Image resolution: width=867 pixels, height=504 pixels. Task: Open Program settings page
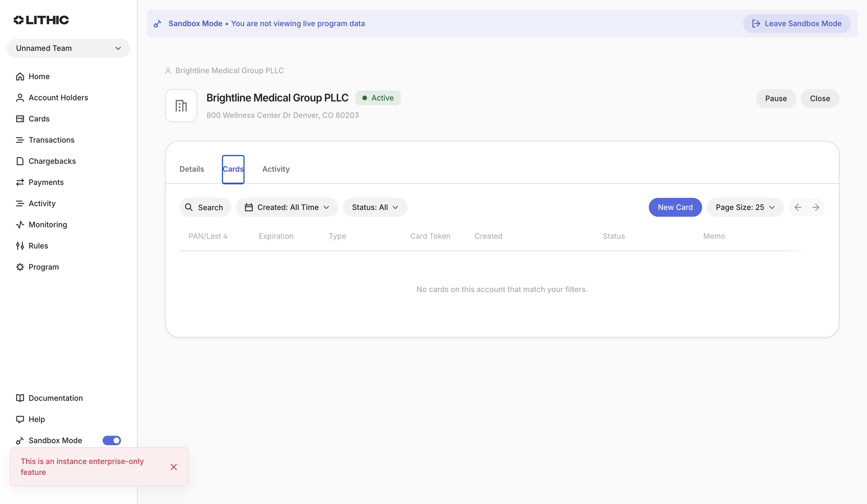tap(43, 267)
